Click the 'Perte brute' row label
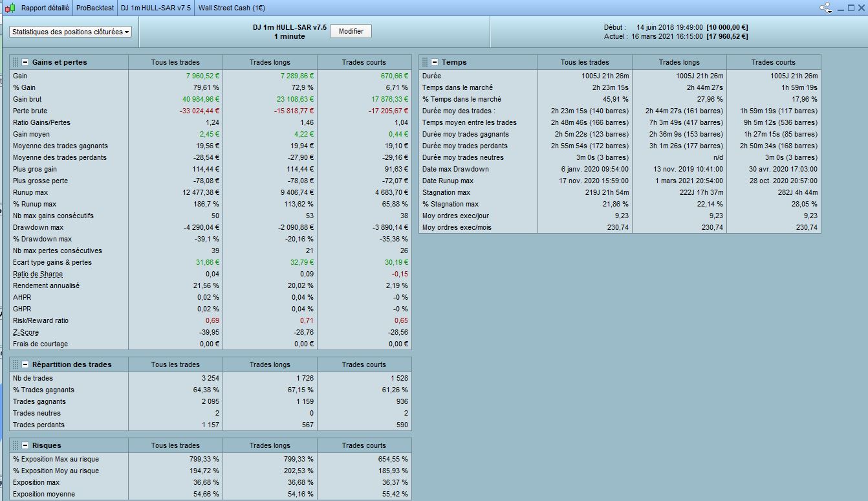The image size is (868, 501). 30,111
